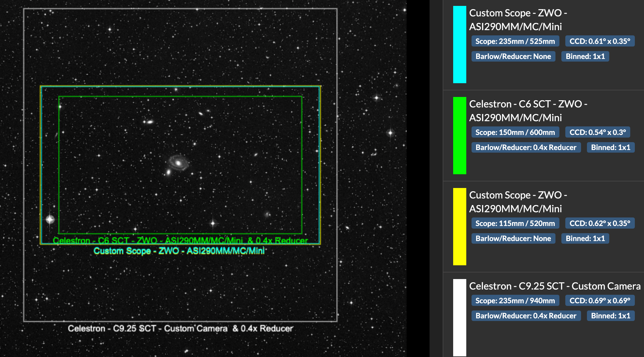
Task: Click the cyan color swatch for Custom Scope
Action: click(459, 45)
